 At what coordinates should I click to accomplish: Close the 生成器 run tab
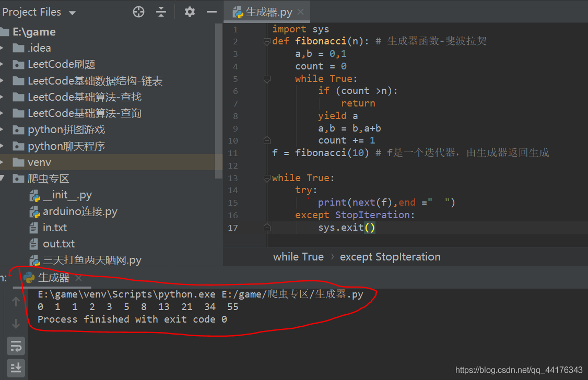click(78, 278)
